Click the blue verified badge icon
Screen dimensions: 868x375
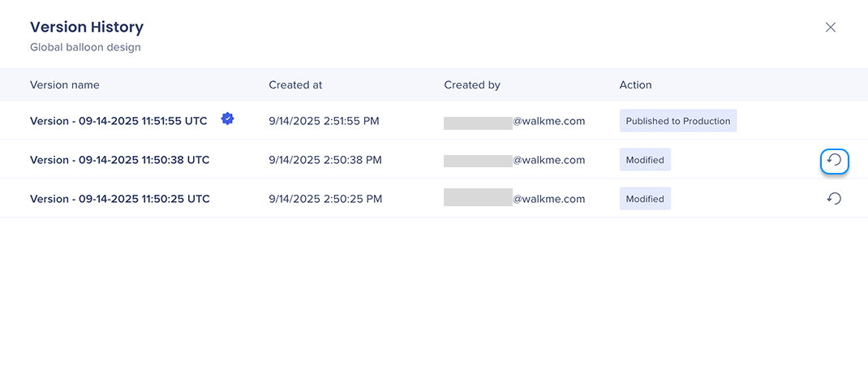click(x=228, y=119)
